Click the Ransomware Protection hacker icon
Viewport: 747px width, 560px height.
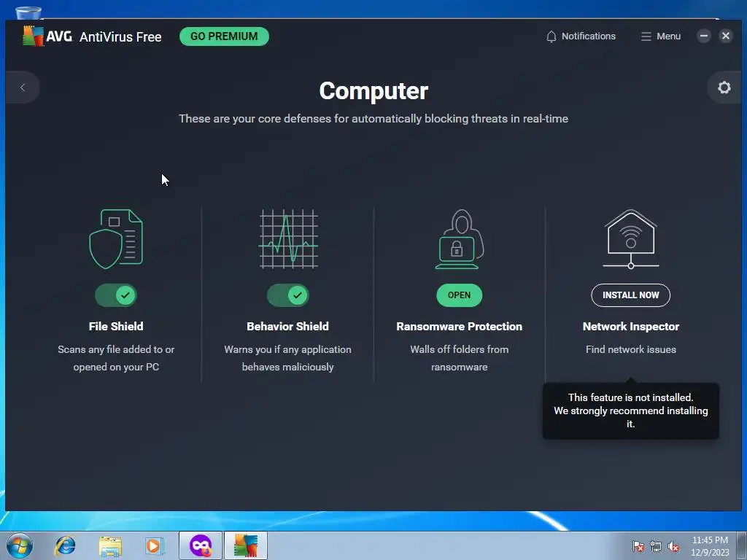[x=460, y=239]
